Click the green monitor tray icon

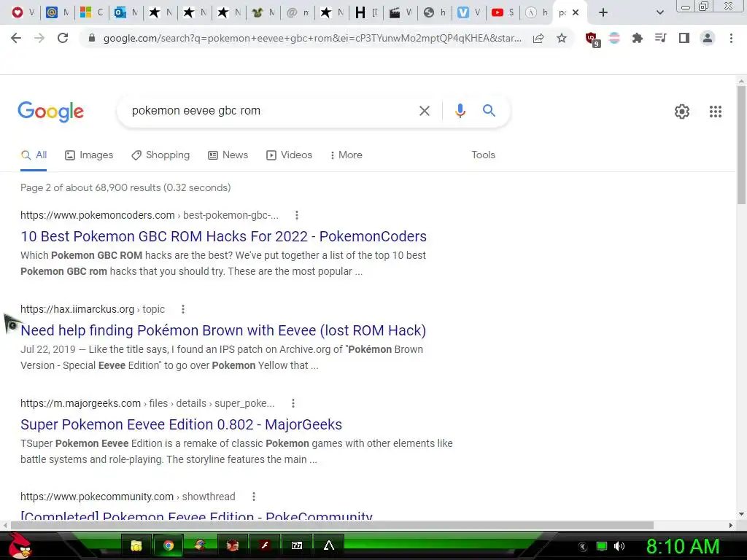[602, 546]
